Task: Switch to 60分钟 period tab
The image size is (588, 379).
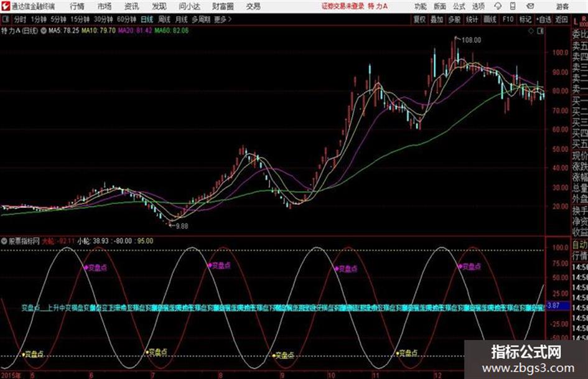Action: click(126, 19)
